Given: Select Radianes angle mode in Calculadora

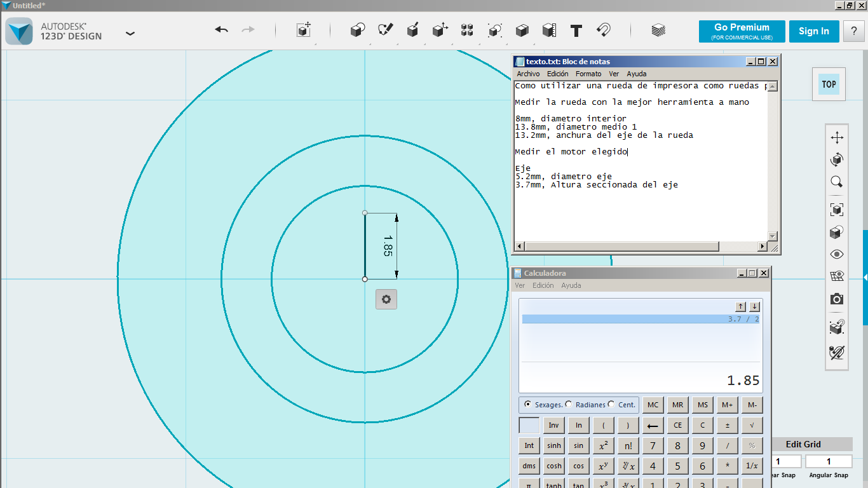Looking at the screenshot, I should click(x=569, y=404).
